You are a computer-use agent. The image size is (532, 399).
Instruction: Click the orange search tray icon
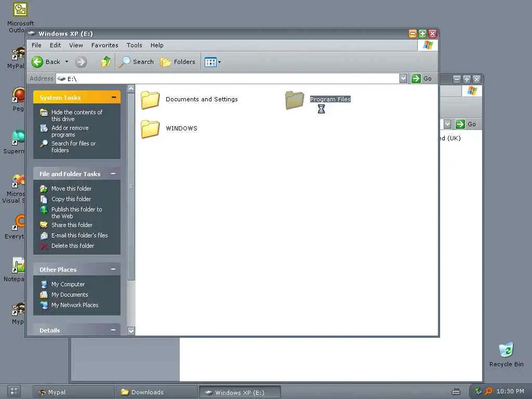pos(488,391)
